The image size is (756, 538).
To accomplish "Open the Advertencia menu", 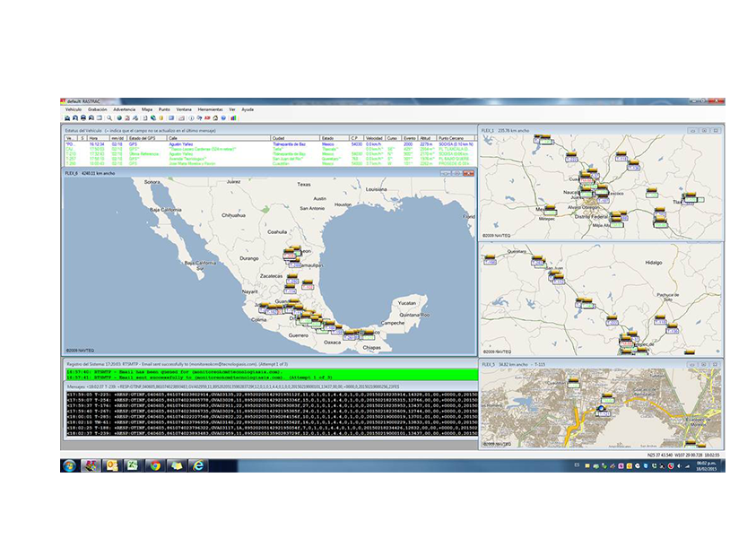I will pos(125,109).
